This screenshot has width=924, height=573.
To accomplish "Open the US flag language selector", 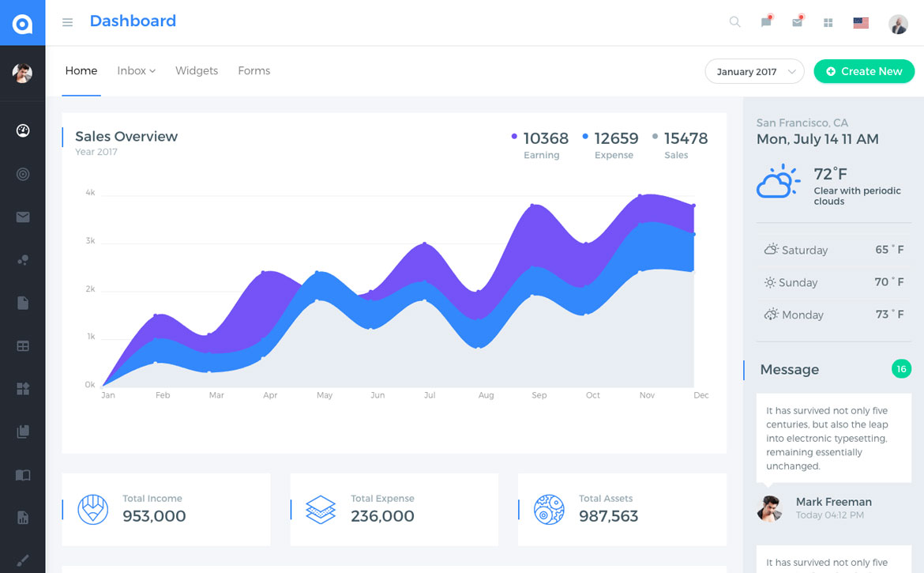I will click(861, 23).
